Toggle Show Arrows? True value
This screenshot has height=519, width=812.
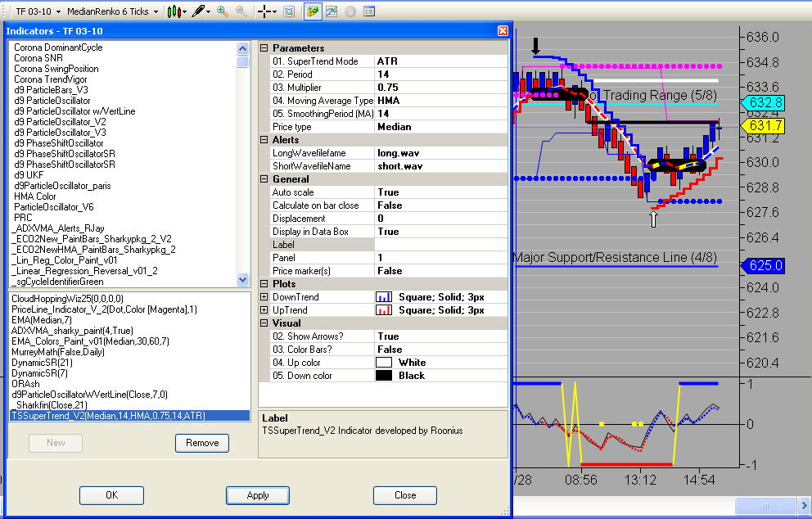[x=440, y=336]
